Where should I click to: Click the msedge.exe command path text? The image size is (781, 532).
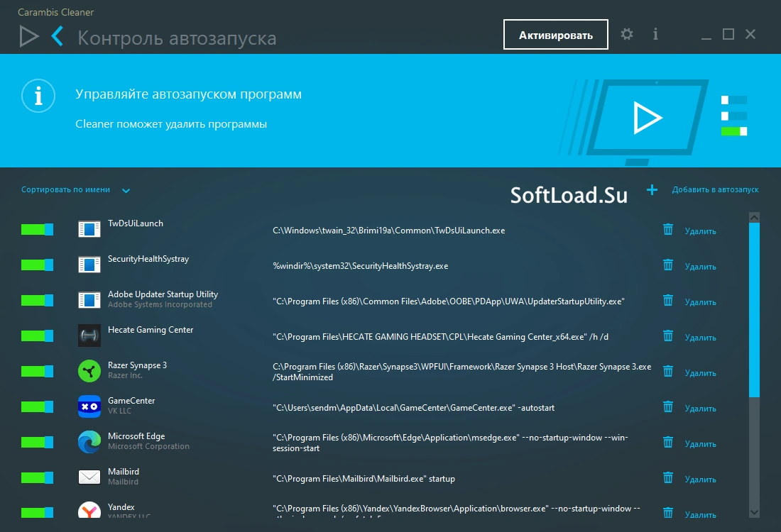coord(450,443)
